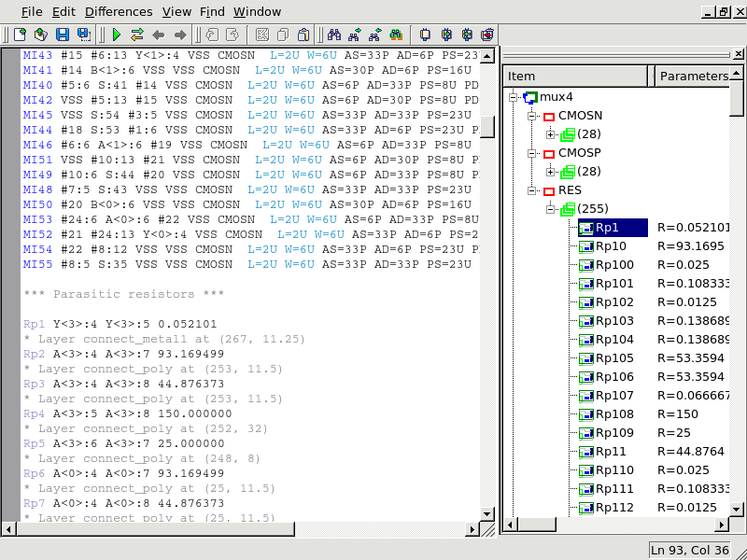Click the first binoculars Find icon
Image resolution: width=747 pixels, height=560 pixels.
click(x=333, y=35)
